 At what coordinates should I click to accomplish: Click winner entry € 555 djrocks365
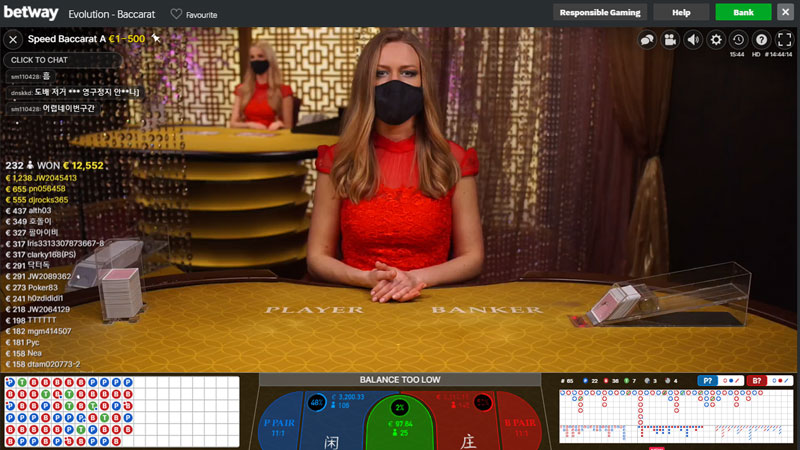[x=36, y=200]
